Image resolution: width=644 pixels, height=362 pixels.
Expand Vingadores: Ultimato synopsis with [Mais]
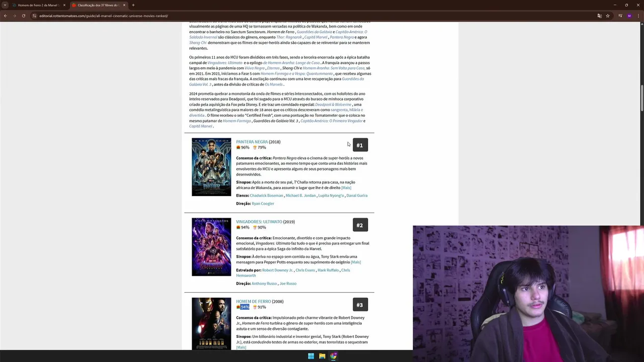356,262
